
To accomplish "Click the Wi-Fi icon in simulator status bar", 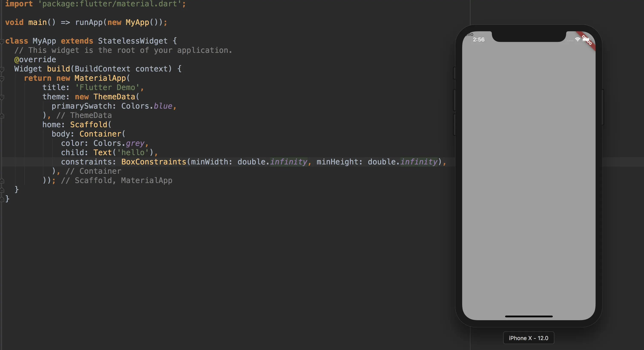I will pyautogui.click(x=577, y=40).
